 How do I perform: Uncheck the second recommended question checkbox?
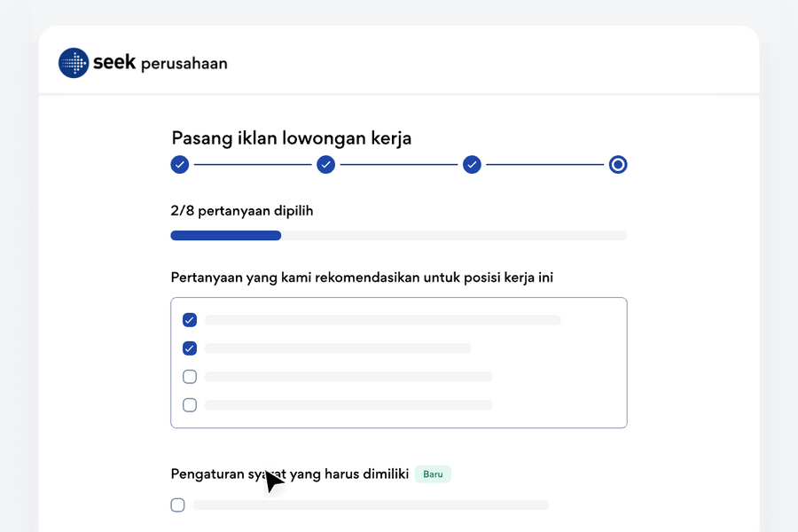pyautogui.click(x=190, y=348)
